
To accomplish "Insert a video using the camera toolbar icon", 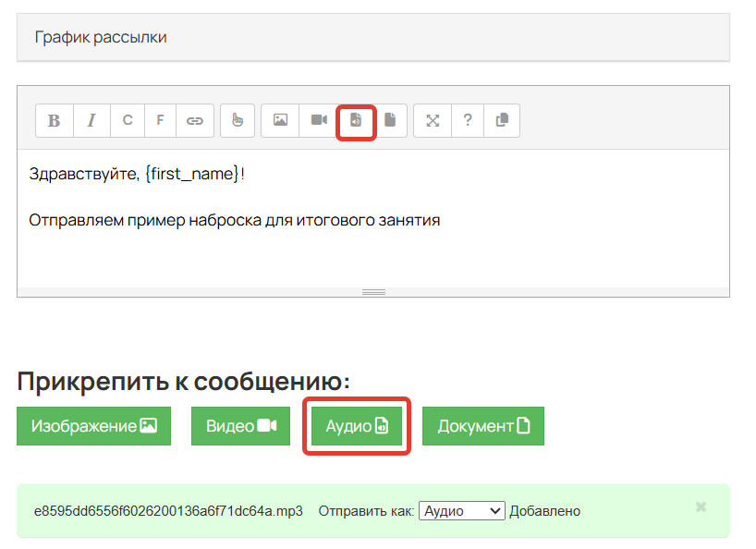I will coord(317,120).
